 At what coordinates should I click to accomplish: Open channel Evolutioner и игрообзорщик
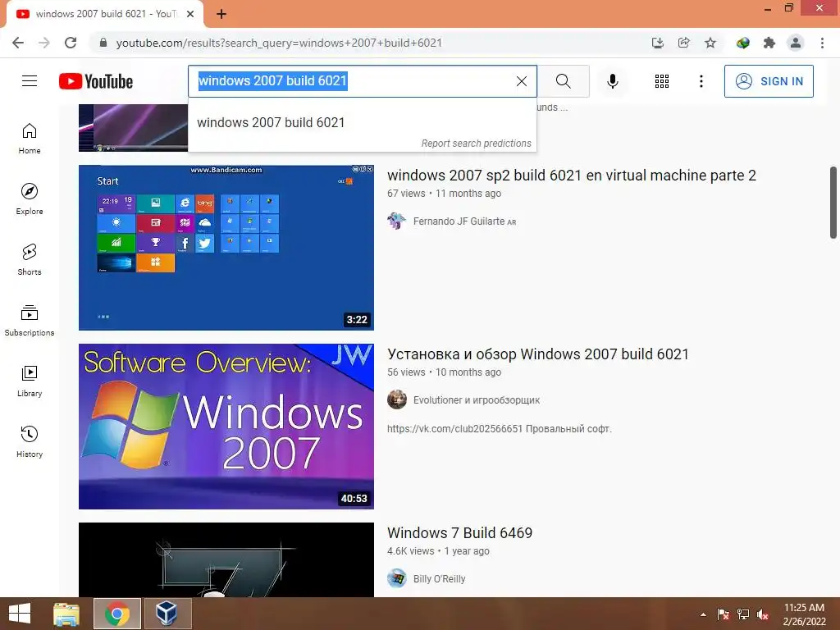477,400
